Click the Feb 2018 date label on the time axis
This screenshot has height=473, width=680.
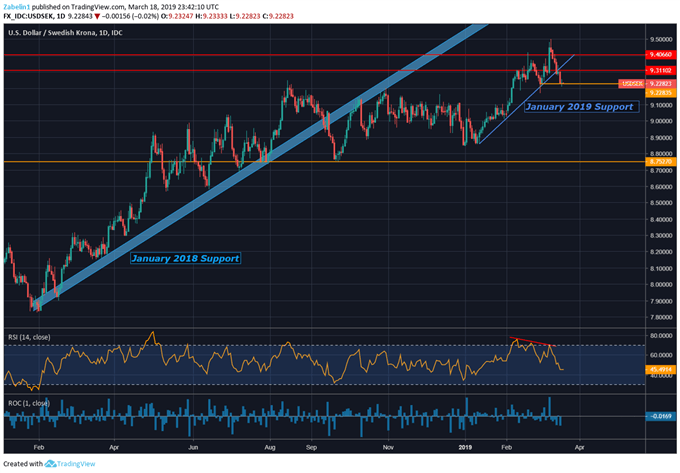(x=39, y=447)
